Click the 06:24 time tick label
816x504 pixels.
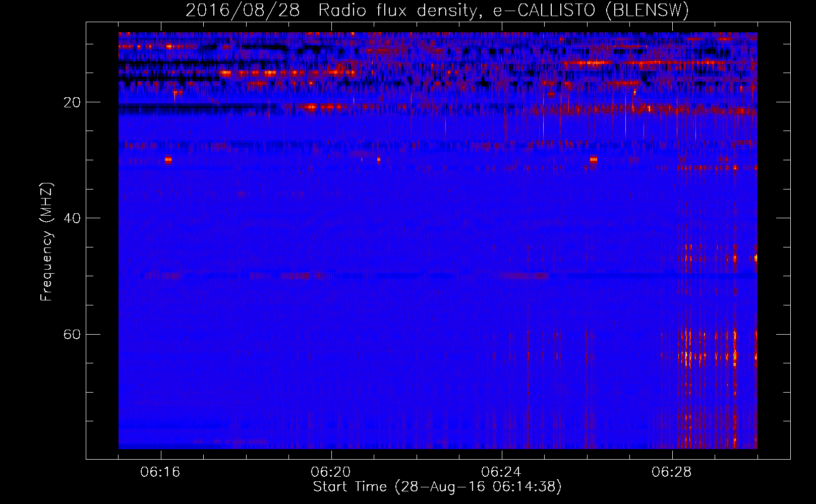[x=501, y=472]
